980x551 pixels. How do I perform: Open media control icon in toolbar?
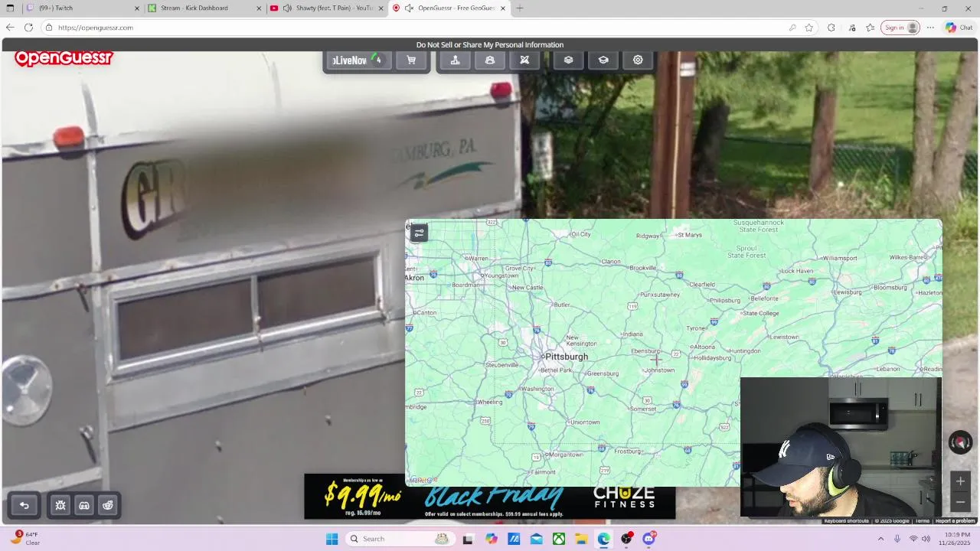(852, 28)
